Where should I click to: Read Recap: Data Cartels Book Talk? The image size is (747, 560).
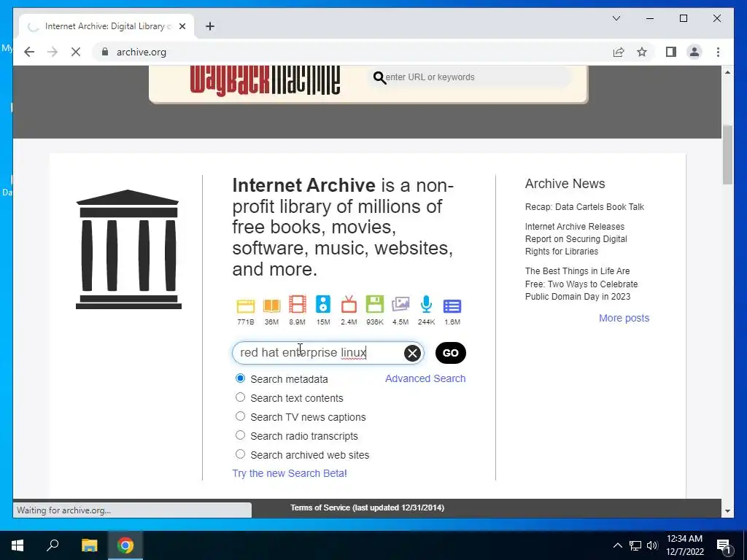pos(584,206)
